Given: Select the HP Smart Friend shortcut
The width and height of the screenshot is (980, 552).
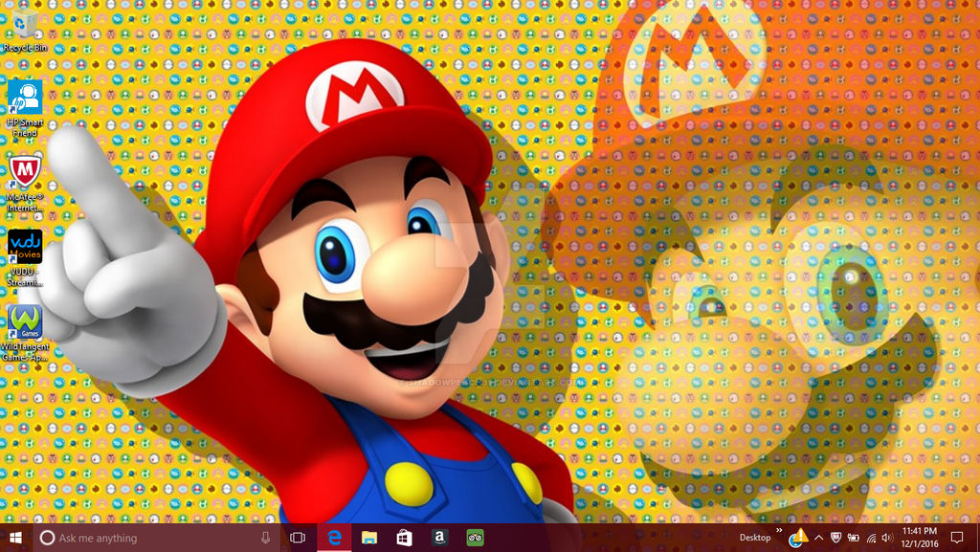Looking at the screenshot, I should point(25,108).
